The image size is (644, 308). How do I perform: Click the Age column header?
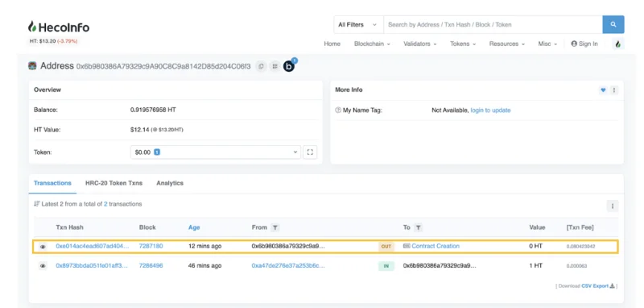(x=194, y=227)
